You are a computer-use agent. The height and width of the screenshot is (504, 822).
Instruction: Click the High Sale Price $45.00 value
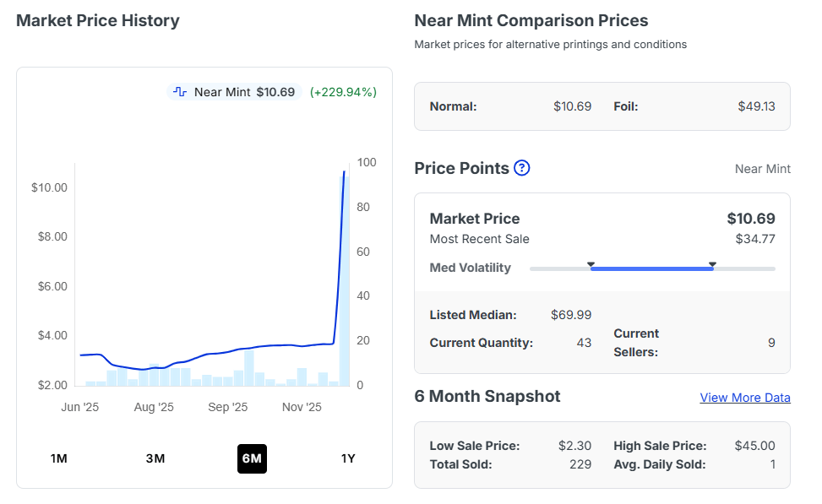coord(755,446)
